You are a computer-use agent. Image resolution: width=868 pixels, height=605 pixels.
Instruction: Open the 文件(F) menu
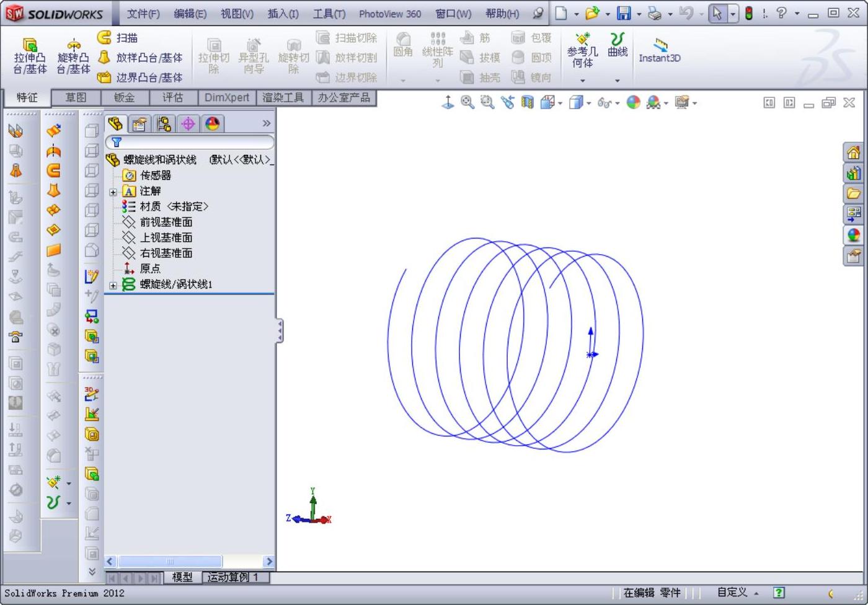[143, 14]
